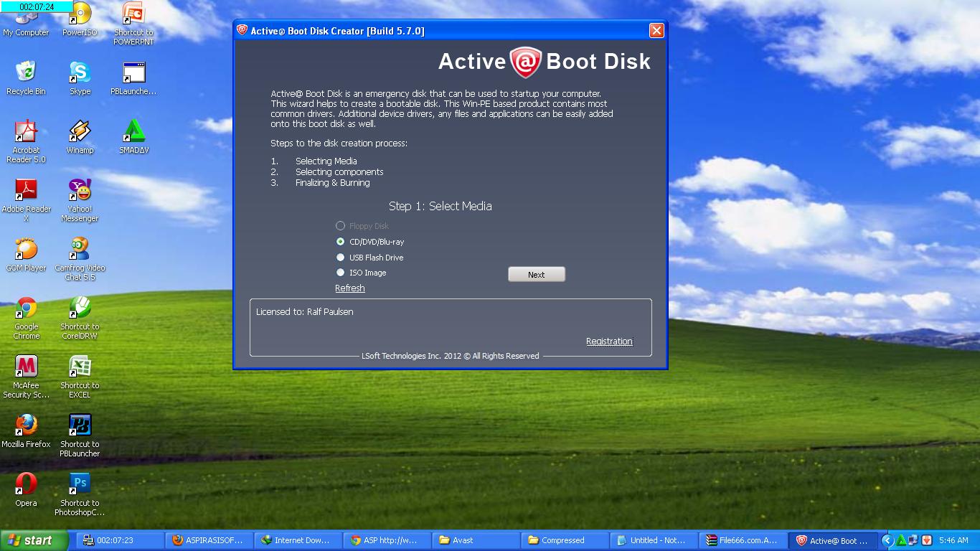Open Adobe Reader X icon

point(26,200)
